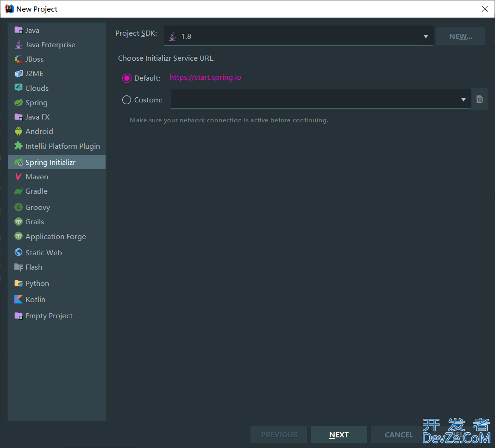Screen dimensions: 495x448
Task: Click the Kotlin icon
Action: (19, 299)
